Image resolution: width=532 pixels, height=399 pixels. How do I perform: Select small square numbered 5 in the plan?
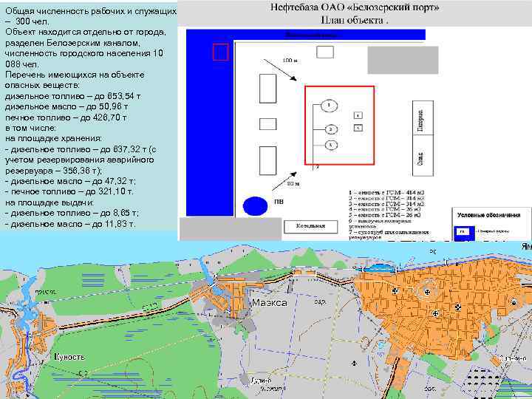pyautogui.click(x=358, y=128)
